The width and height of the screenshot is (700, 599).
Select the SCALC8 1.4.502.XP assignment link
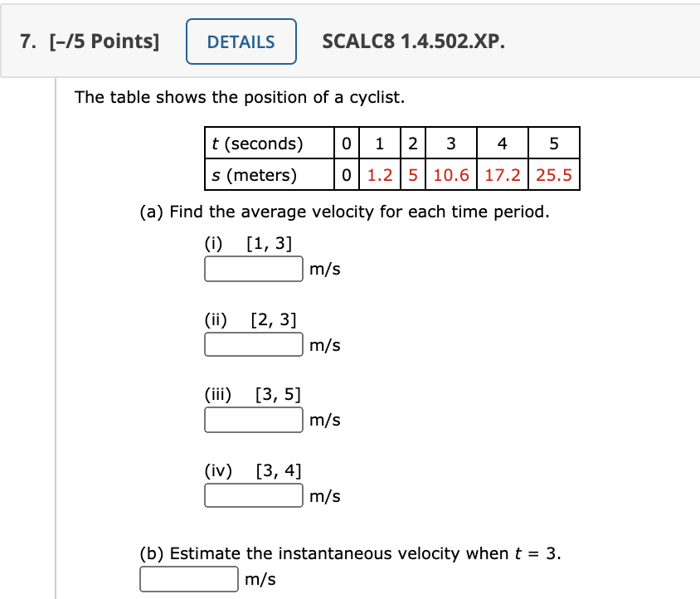tap(412, 41)
